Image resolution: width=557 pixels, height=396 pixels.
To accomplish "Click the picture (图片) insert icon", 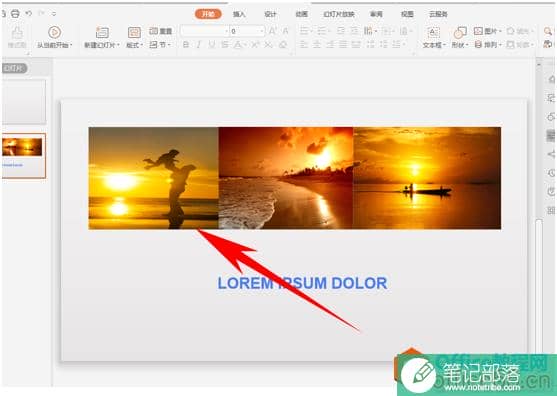I will tap(478, 31).
